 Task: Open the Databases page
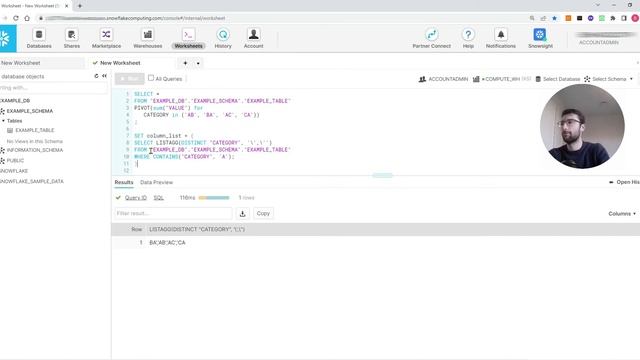click(39, 39)
